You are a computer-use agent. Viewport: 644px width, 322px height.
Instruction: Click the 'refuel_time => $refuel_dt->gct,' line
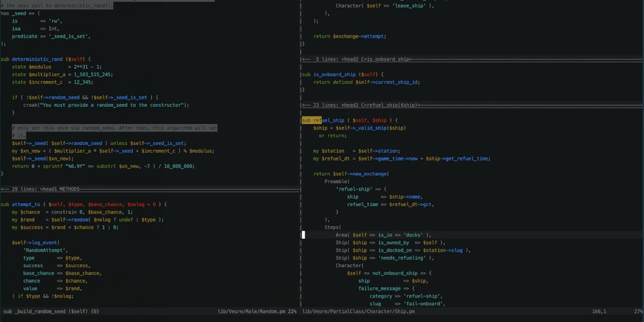[391, 205]
